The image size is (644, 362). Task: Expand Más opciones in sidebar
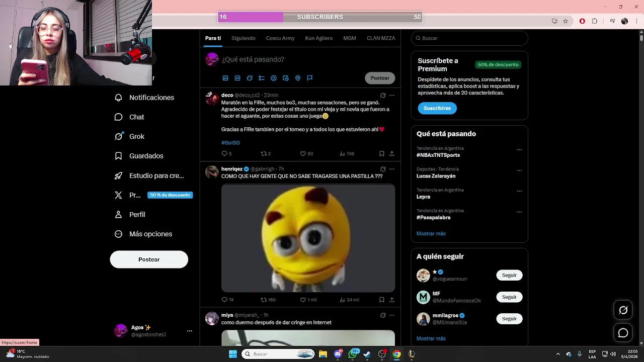(143, 234)
